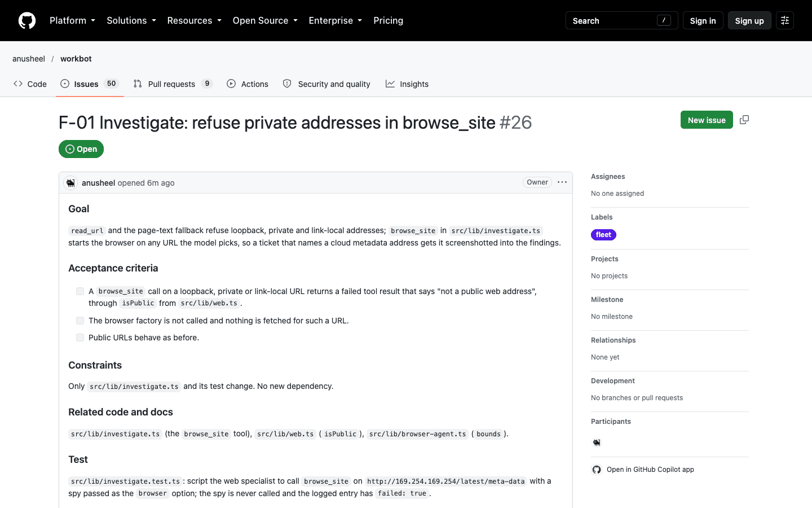Open the Enterprise dropdown
This screenshot has width=812, height=508.
[x=336, y=20]
